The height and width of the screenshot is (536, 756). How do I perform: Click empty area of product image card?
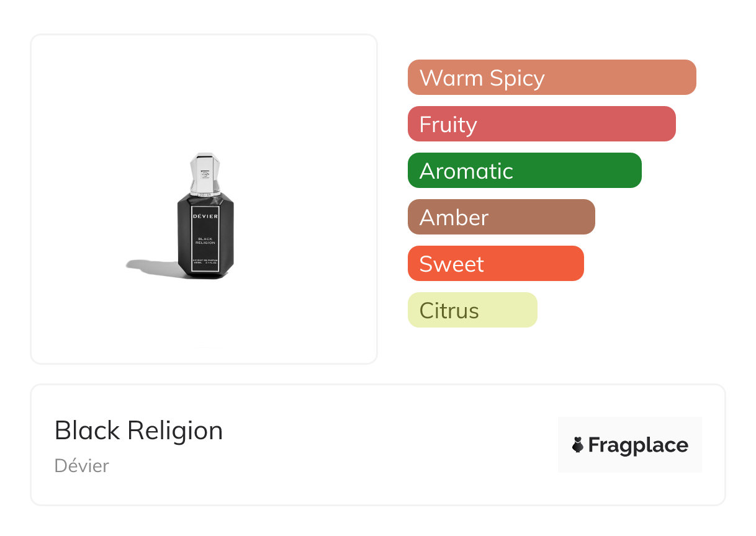(x=93, y=93)
